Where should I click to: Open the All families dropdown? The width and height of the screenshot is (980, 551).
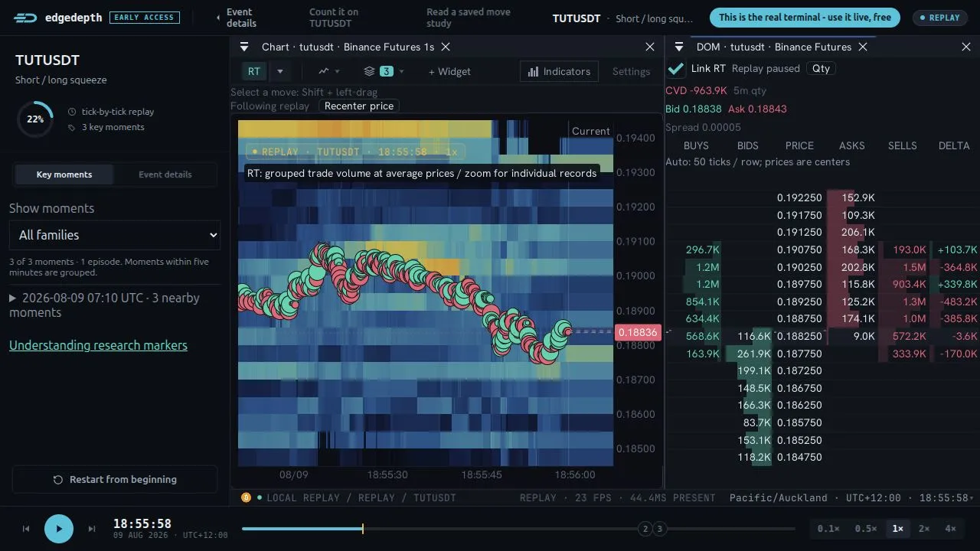[x=115, y=235]
